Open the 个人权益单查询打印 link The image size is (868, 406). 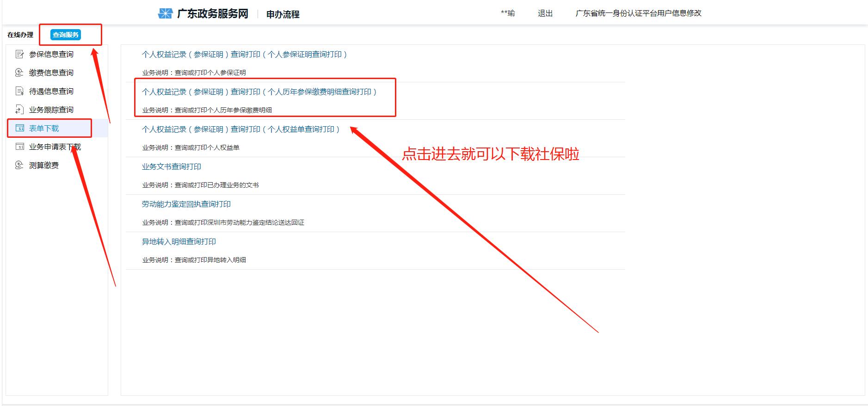tap(240, 129)
